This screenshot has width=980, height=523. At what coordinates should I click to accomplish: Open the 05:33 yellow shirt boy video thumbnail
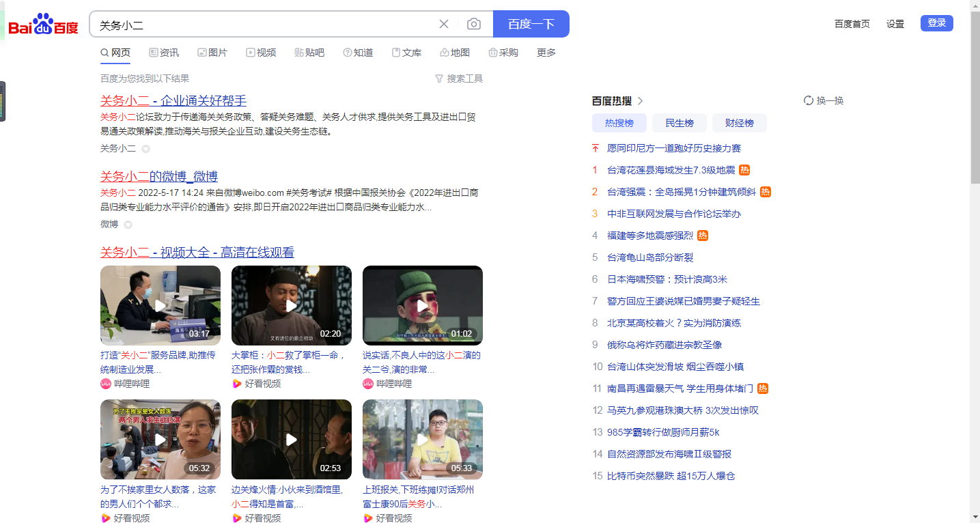(423, 440)
